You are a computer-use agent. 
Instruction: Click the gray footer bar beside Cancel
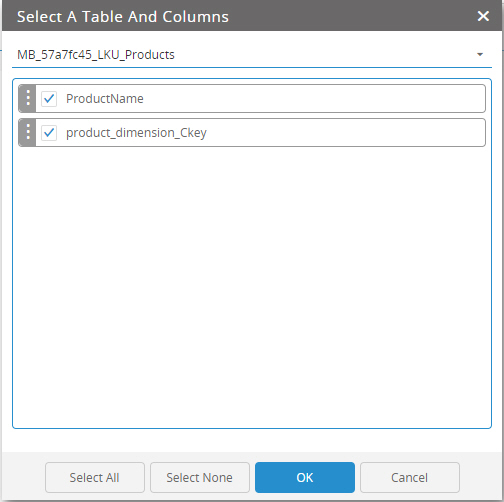(x=480, y=477)
